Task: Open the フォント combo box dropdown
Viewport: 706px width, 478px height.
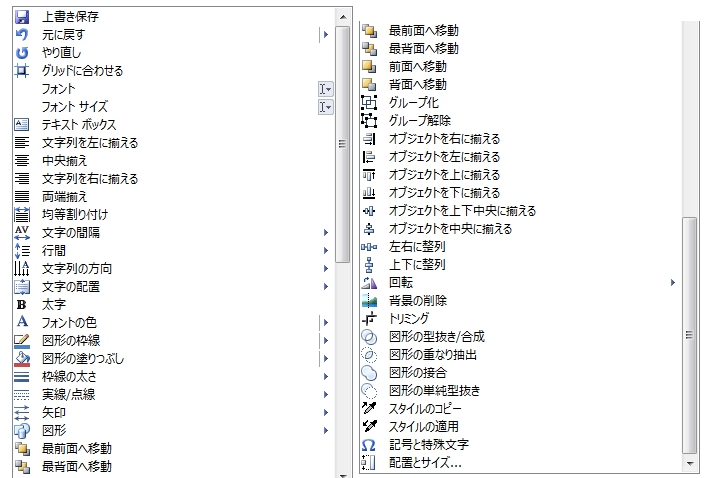Action: click(325, 89)
